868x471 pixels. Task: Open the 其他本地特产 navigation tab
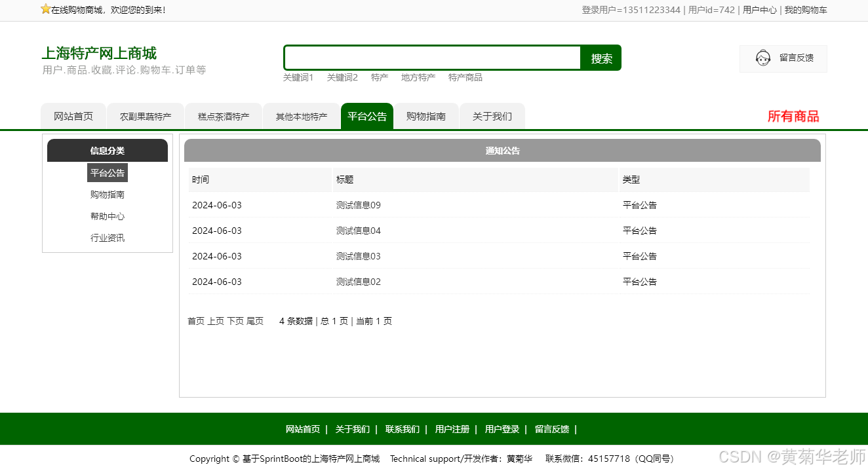coord(302,116)
